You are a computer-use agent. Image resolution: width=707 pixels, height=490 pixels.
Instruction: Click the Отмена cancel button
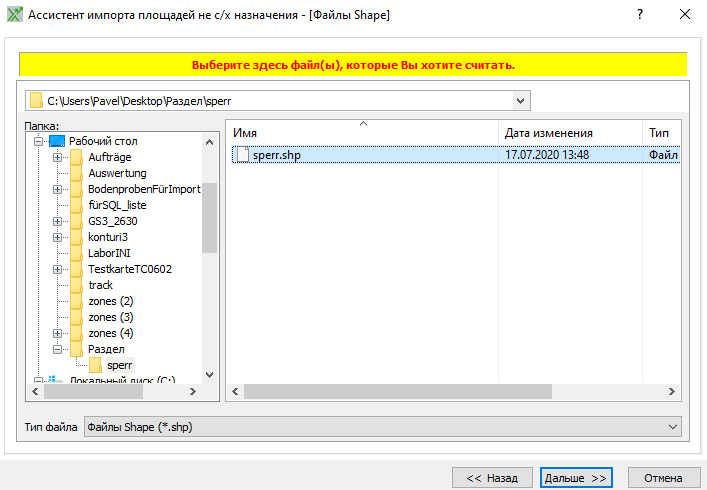tap(663, 478)
